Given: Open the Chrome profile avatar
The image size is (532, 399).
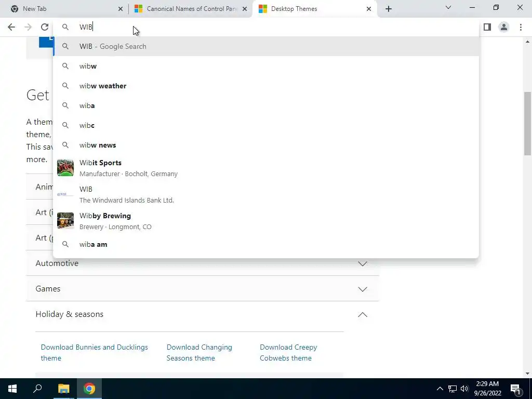Looking at the screenshot, I should pos(504,27).
